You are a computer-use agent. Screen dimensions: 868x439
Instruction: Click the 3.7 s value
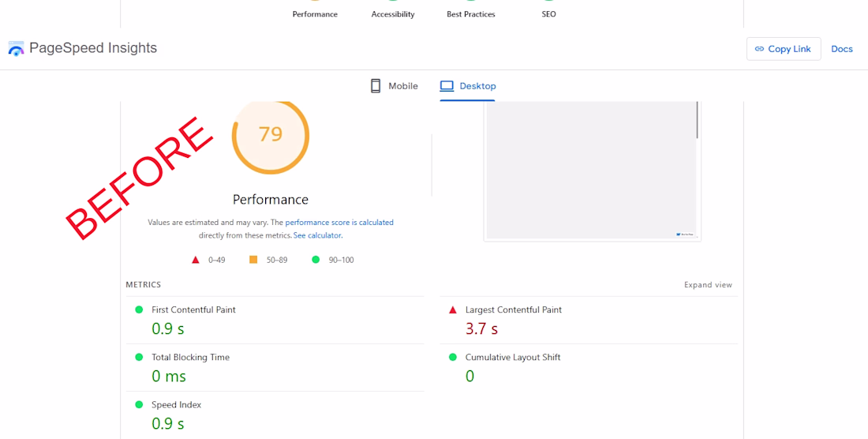point(481,328)
